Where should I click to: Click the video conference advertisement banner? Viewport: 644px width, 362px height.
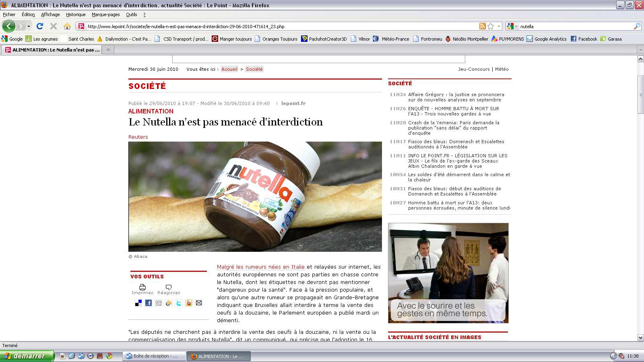(x=448, y=273)
